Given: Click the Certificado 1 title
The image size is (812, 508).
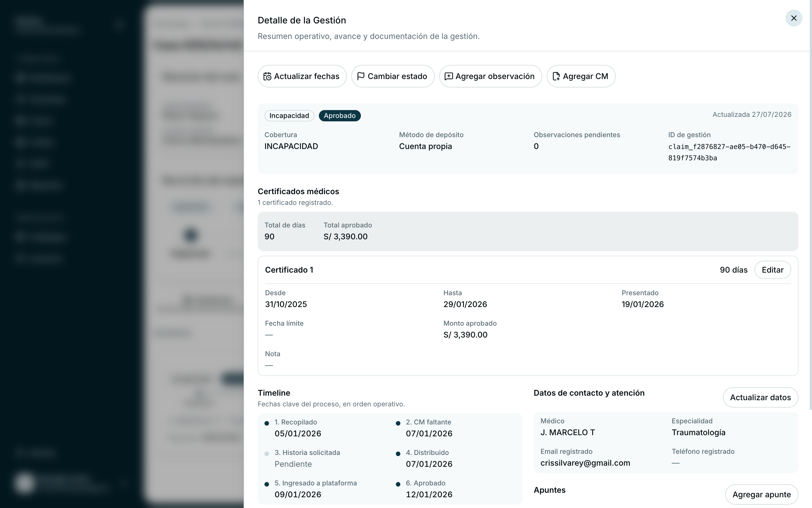Looking at the screenshot, I should [289, 270].
